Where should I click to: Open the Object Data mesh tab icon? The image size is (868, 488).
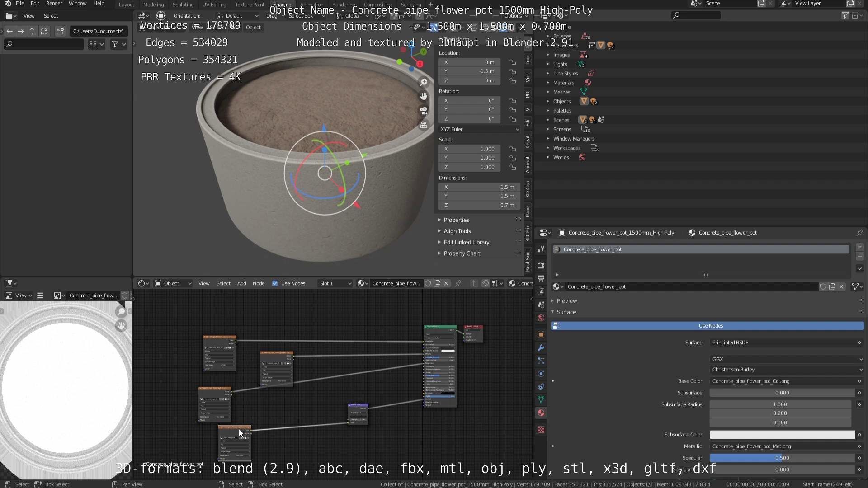(x=541, y=399)
